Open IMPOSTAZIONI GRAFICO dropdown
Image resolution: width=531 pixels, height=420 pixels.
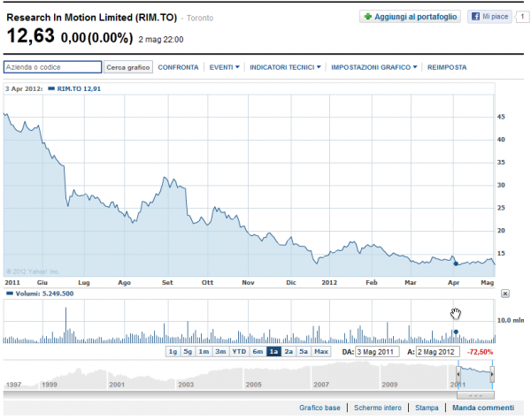click(x=374, y=67)
